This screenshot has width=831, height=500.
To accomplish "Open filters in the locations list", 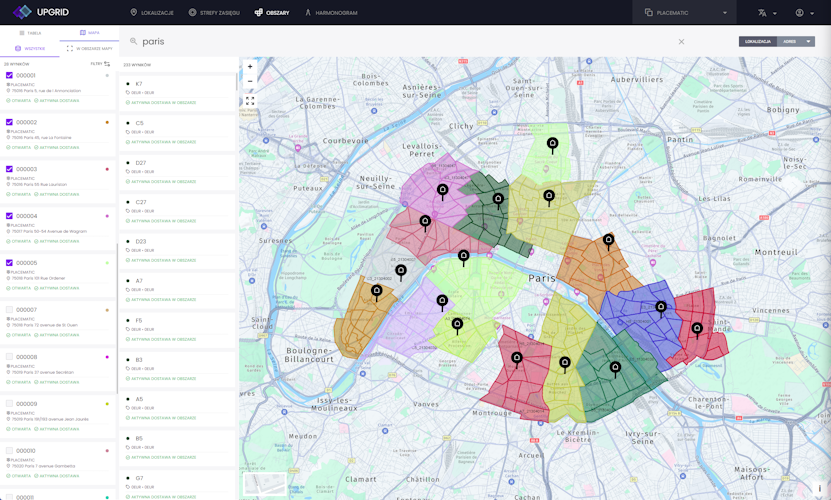I will point(100,64).
